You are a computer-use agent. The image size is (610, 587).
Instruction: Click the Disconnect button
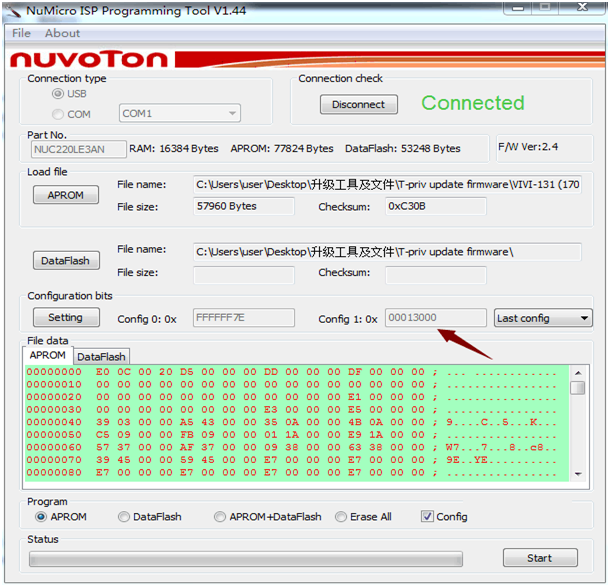tap(359, 104)
